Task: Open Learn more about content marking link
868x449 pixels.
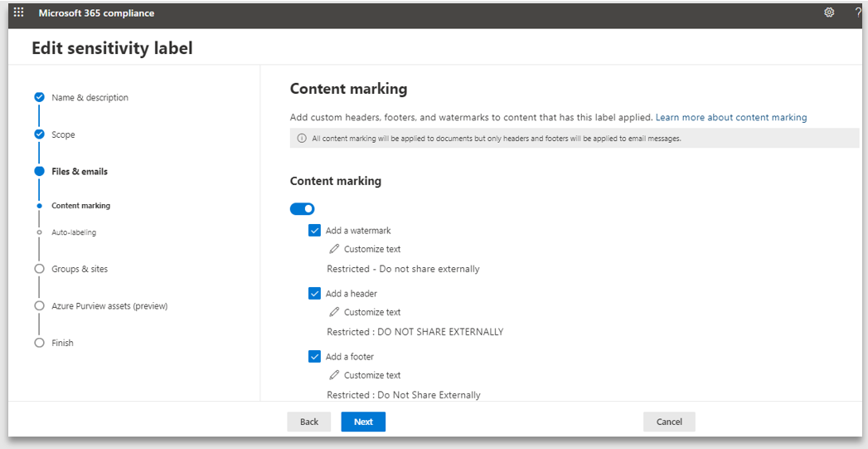Action: 730,118
